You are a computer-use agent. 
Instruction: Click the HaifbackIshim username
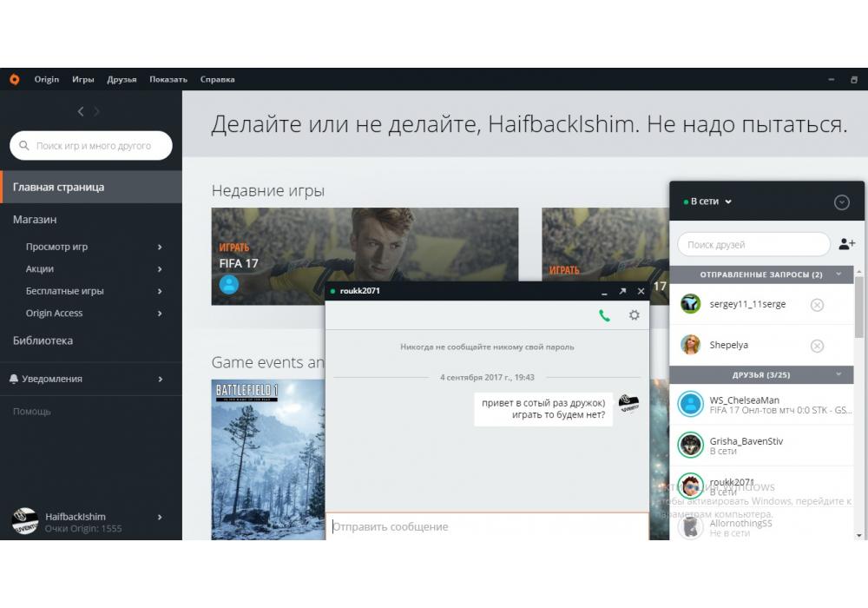(x=76, y=516)
